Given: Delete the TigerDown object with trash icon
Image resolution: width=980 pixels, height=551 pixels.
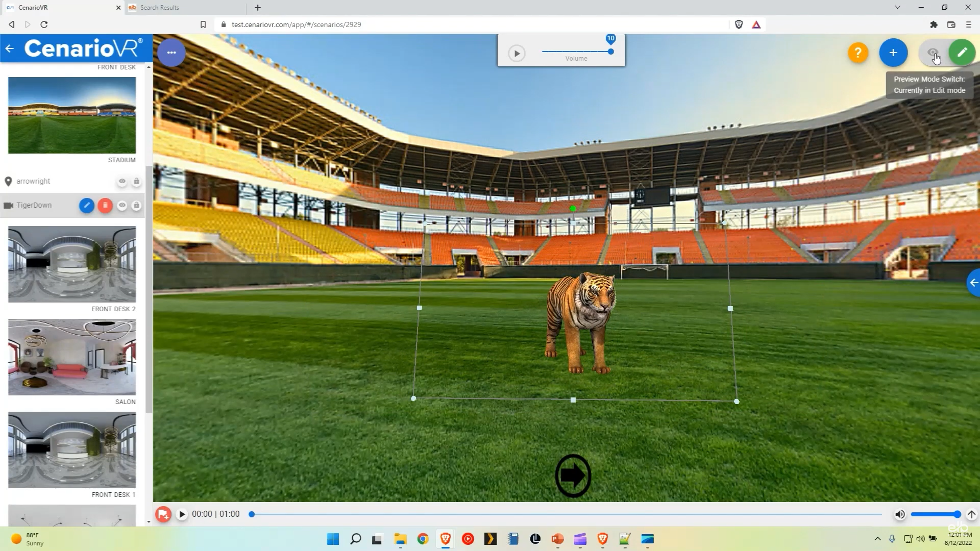Looking at the screenshot, I should pos(105,206).
